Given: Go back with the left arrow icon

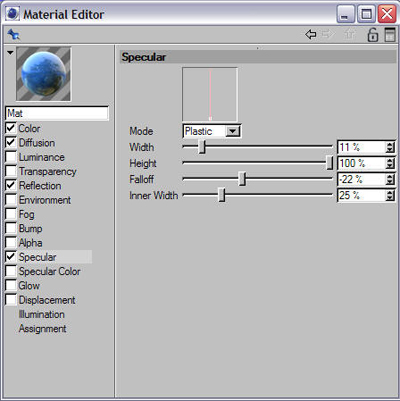Looking at the screenshot, I should (311, 34).
